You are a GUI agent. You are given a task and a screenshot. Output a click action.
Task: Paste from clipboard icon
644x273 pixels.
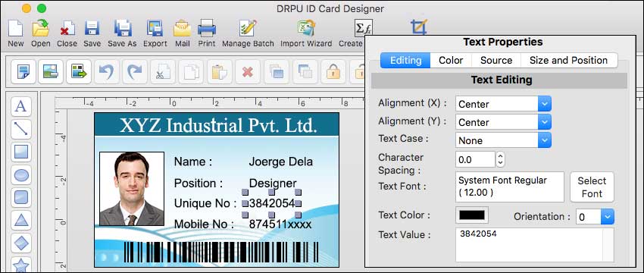coord(219,72)
